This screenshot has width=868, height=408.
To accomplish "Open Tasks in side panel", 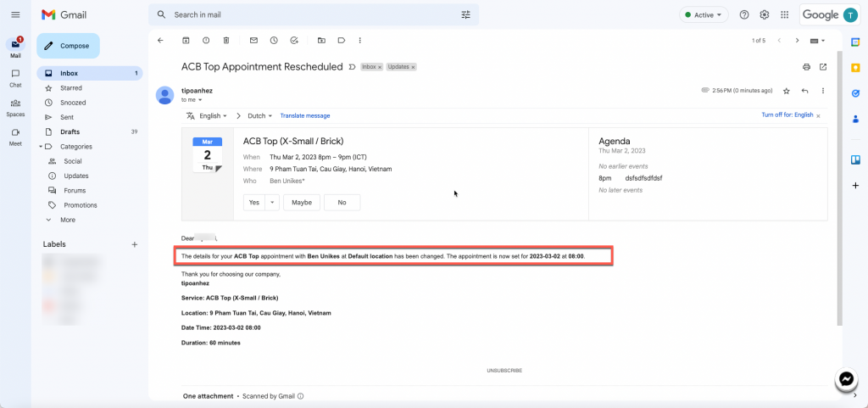I will [855, 93].
